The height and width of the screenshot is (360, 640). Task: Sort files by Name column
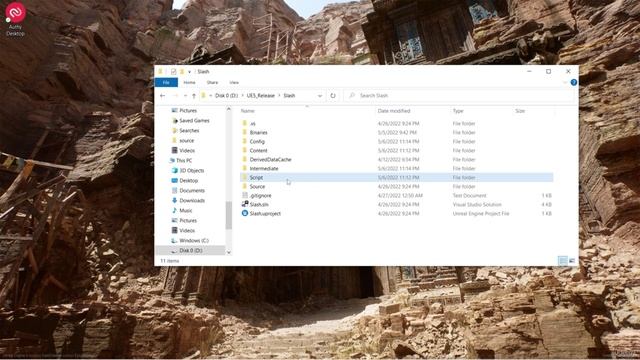coord(248,111)
